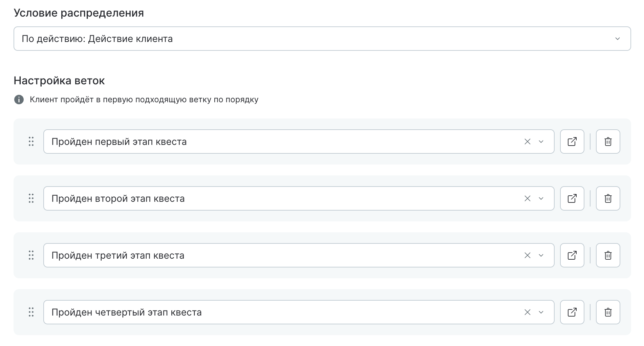The image size is (644, 346).
Task: Clear 'Пройден второй этап квеста' selection
Action: (527, 198)
